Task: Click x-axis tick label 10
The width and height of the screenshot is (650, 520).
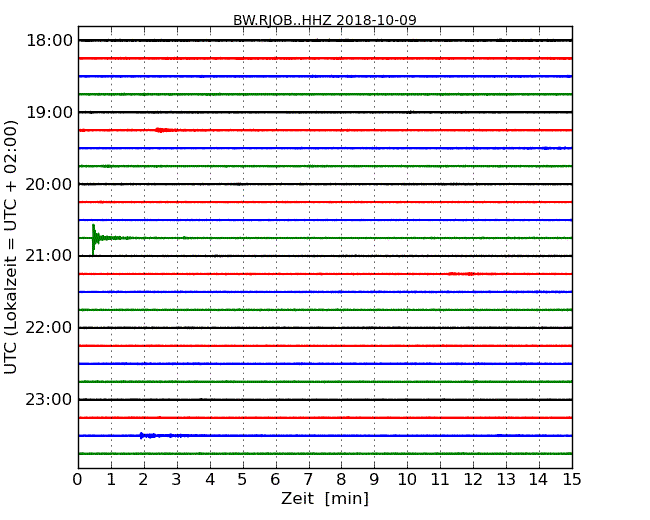Action: coord(407,479)
